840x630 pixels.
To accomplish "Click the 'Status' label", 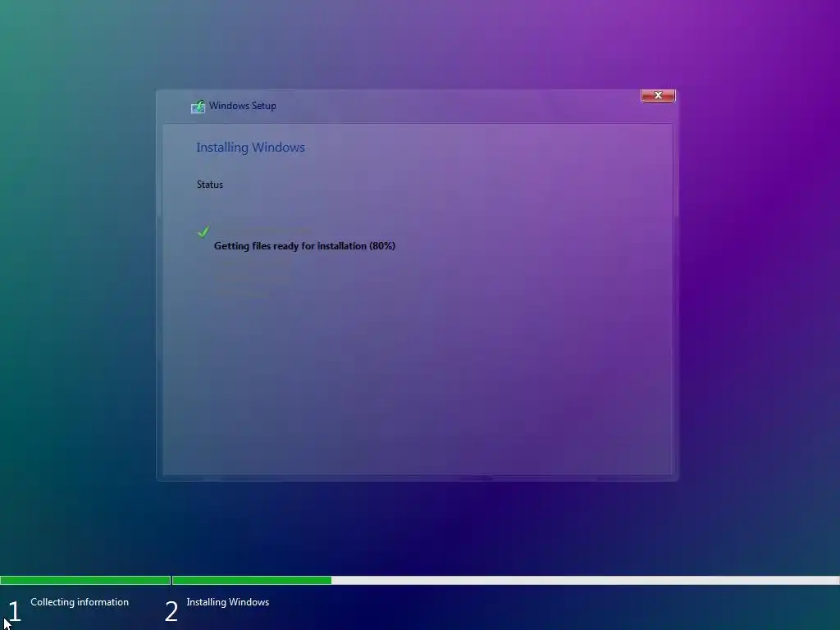I will point(209,185).
